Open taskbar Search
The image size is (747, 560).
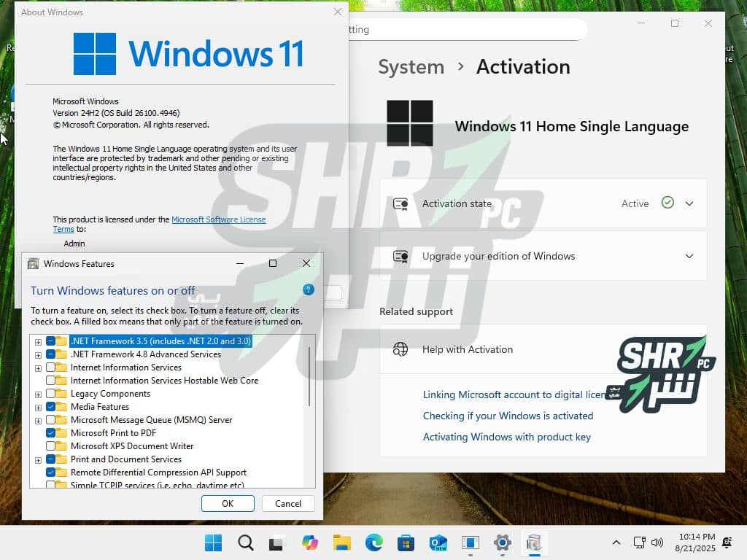pyautogui.click(x=245, y=542)
